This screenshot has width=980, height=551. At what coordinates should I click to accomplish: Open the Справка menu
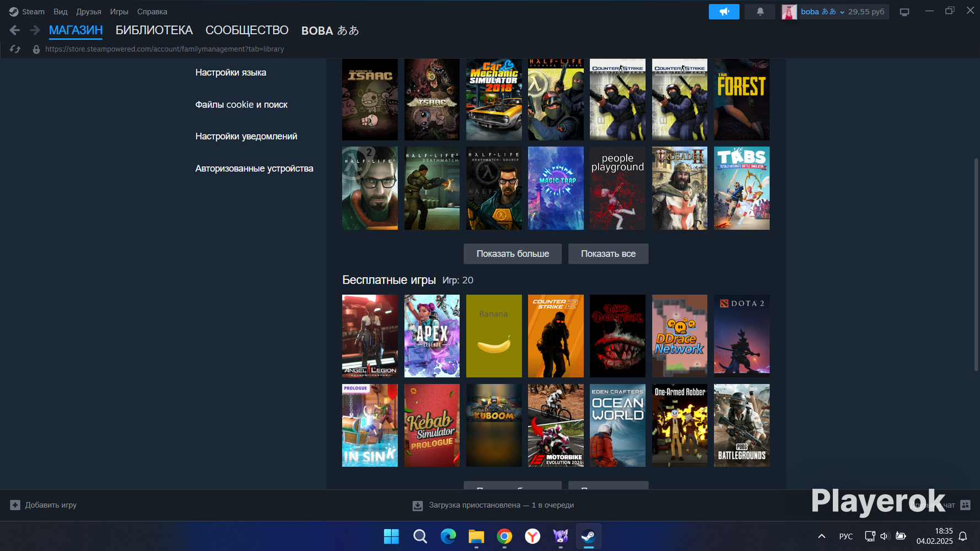pyautogui.click(x=152, y=12)
